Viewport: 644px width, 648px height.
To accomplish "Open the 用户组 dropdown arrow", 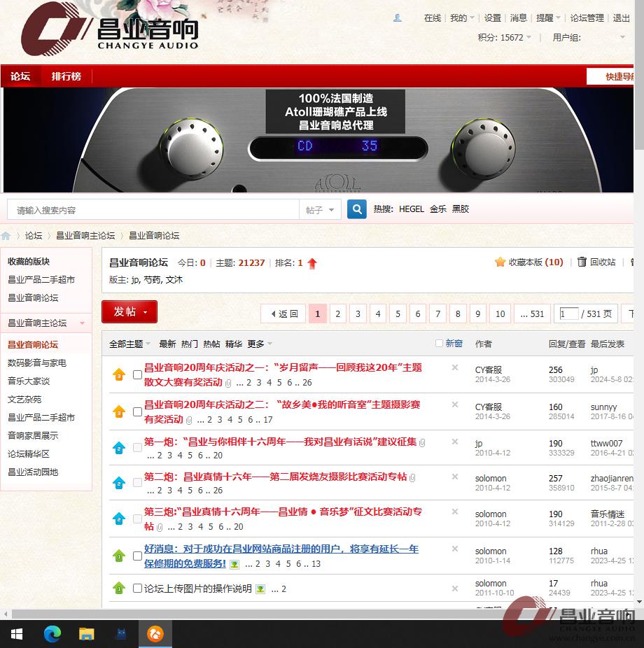I will (x=622, y=37).
